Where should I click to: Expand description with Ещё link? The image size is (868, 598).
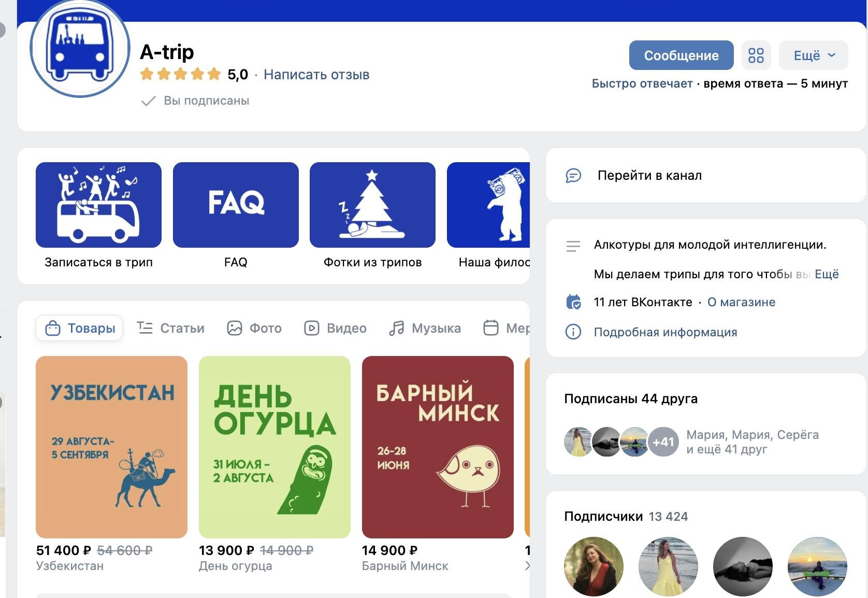tap(827, 274)
